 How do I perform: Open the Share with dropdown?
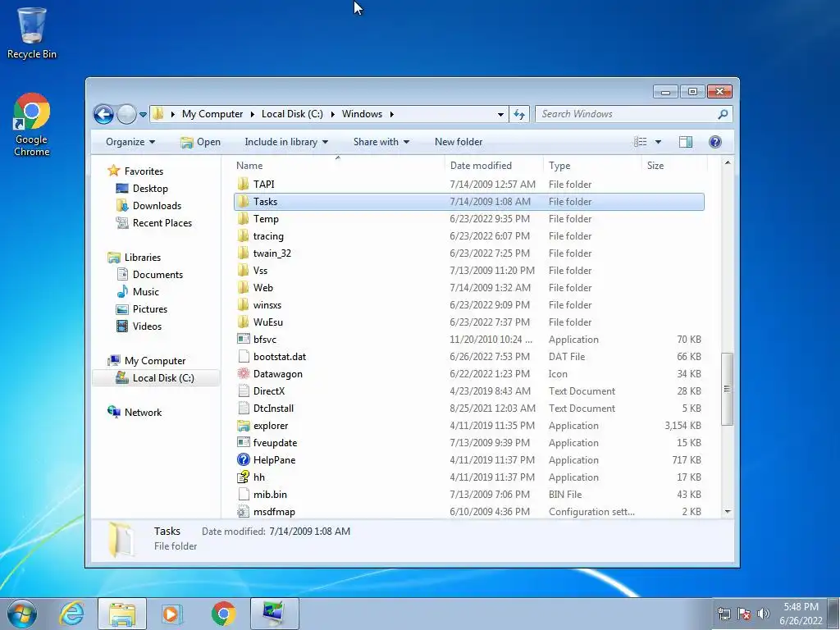click(x=381, y=142)
